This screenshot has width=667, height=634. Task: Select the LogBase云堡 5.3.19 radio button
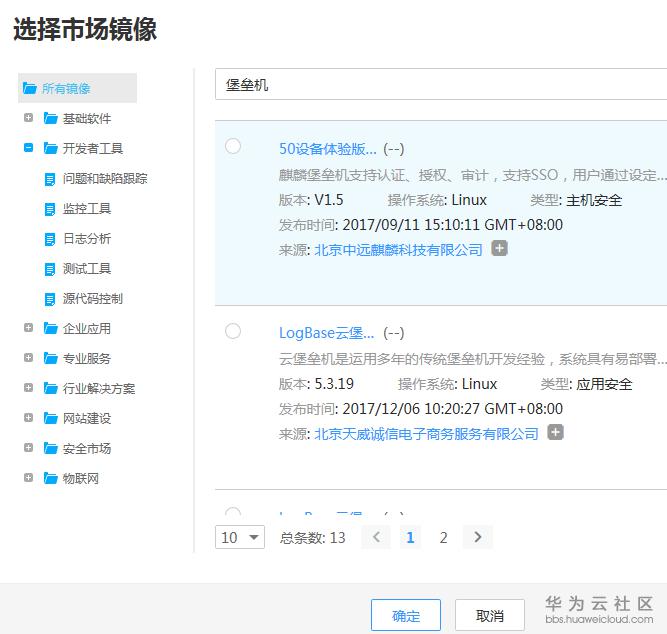(233, 331)
